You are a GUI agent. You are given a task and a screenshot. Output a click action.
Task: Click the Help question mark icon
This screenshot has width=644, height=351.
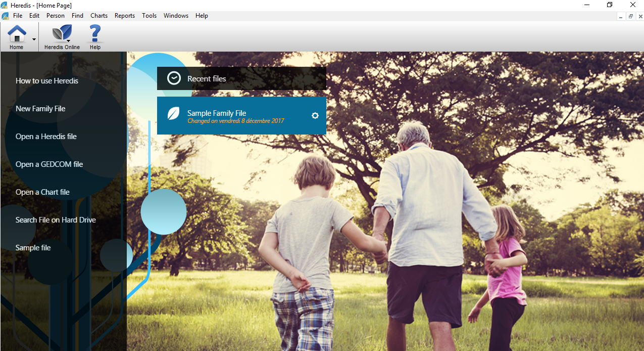(x=95, y=34)
